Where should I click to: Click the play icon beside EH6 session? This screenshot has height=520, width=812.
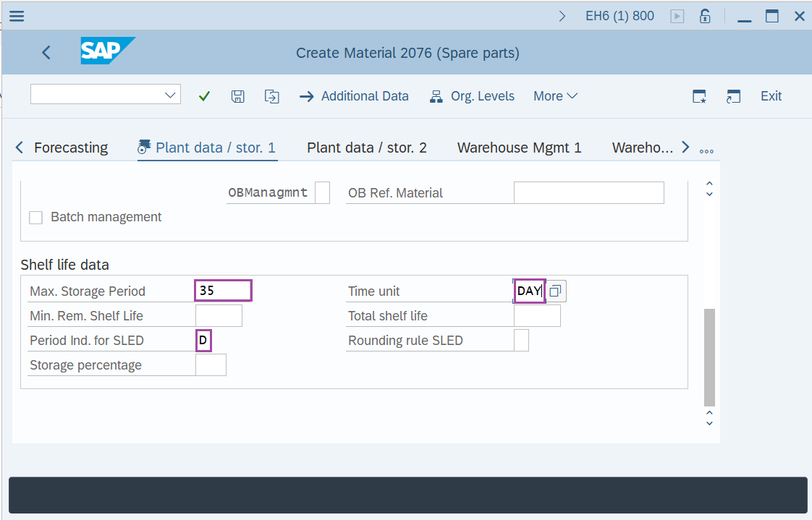pos(677,16)
